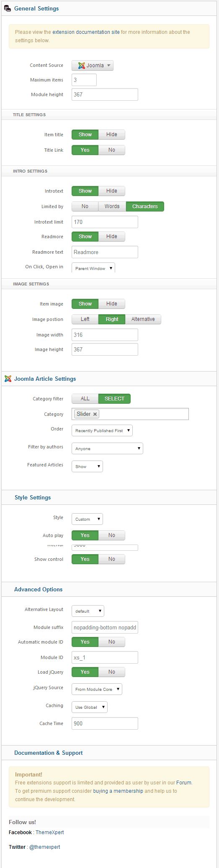
Task: Open the General Settings section header
Action: tap(109, 8)
